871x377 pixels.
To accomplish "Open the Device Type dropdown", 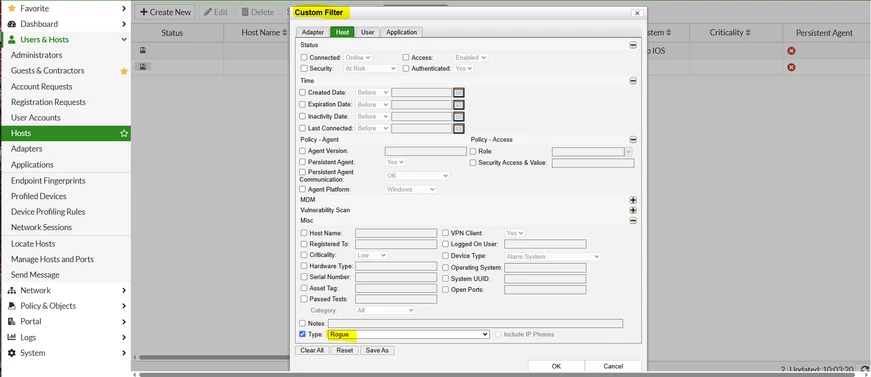I will [553, 257].
